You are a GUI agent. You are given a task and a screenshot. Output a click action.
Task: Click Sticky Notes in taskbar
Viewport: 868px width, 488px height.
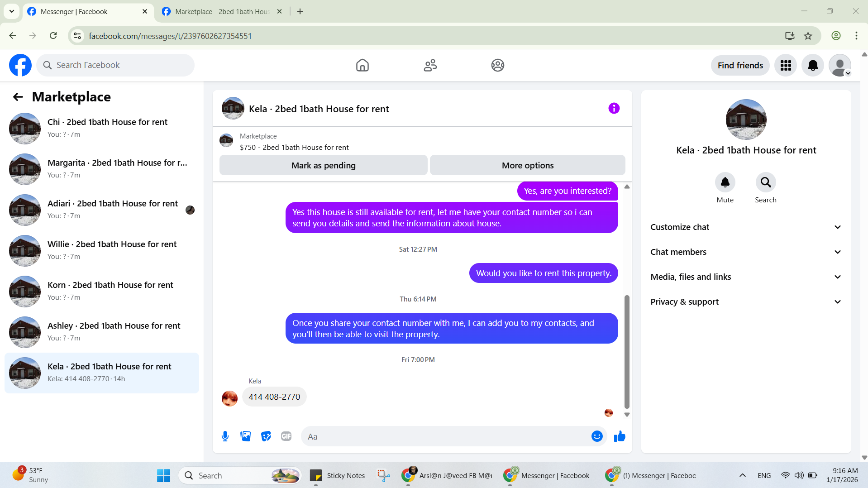pos(337,475)
